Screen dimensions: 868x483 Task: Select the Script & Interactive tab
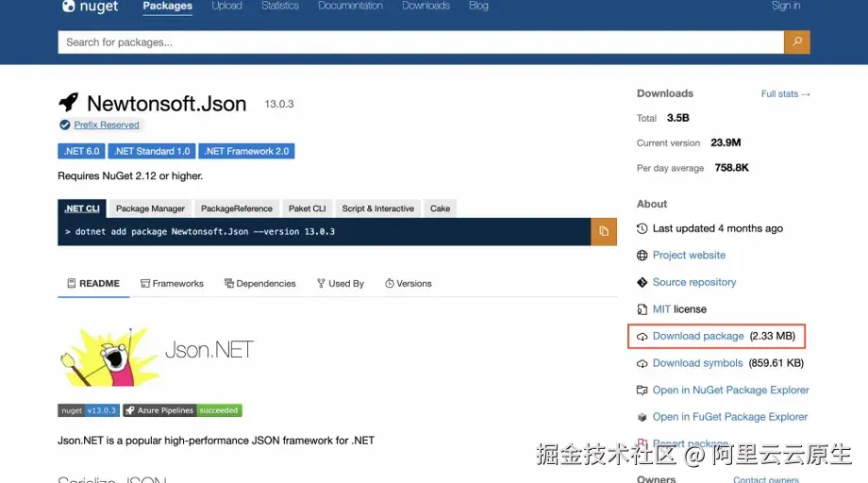coord(378,208)
